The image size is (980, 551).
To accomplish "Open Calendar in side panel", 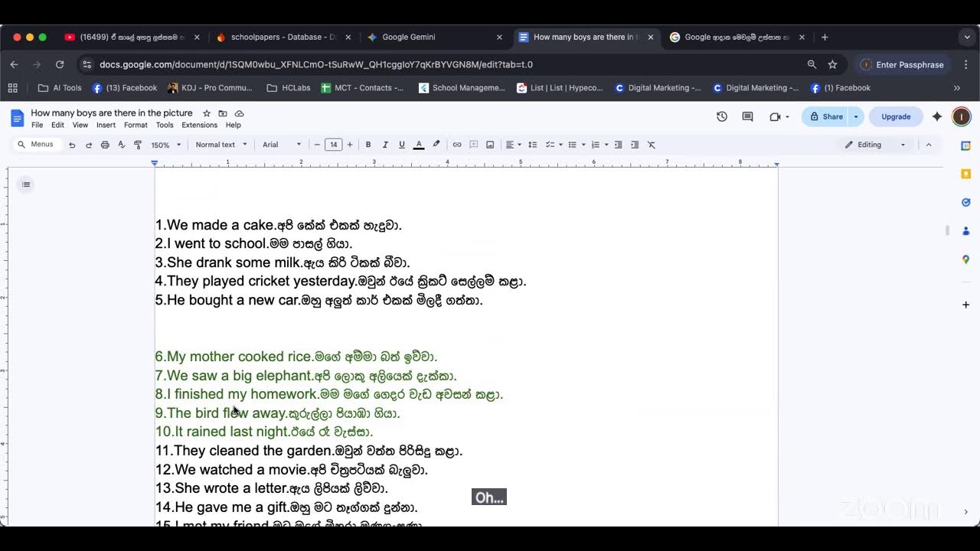I will [x=966, y=145].
